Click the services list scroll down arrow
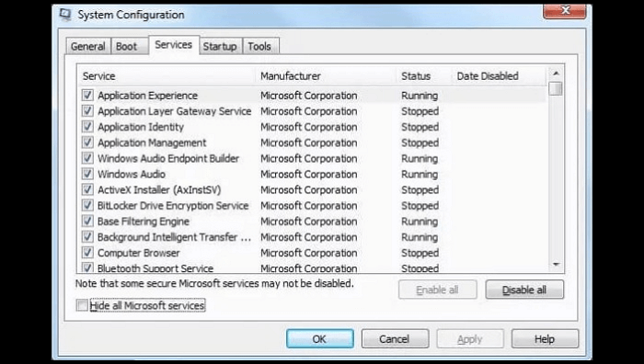The height and width of the screenshot is (364, 644). pyautogui.click(x=556, y=265)
